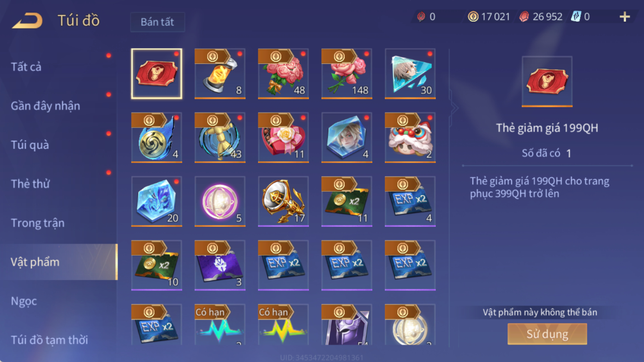The image size is (644, 362).
Task: Click the Sử dụng button
Action: point(547,334)
